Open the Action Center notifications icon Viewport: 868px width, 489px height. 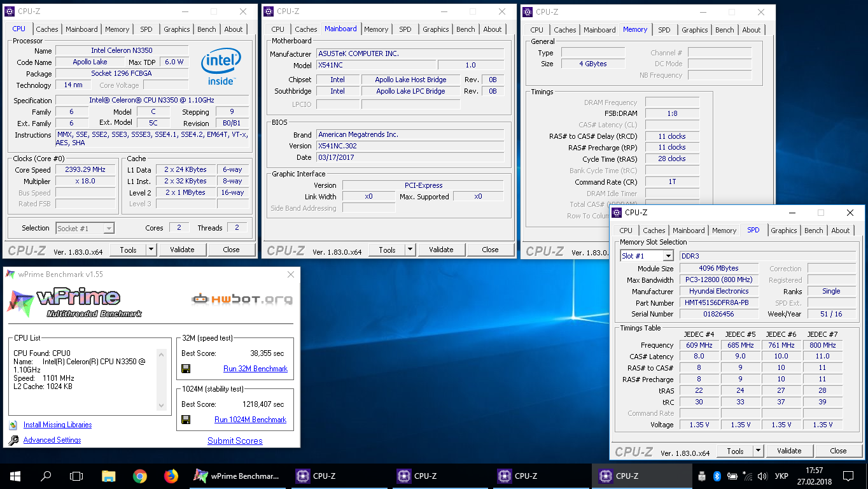coord(848,476)
